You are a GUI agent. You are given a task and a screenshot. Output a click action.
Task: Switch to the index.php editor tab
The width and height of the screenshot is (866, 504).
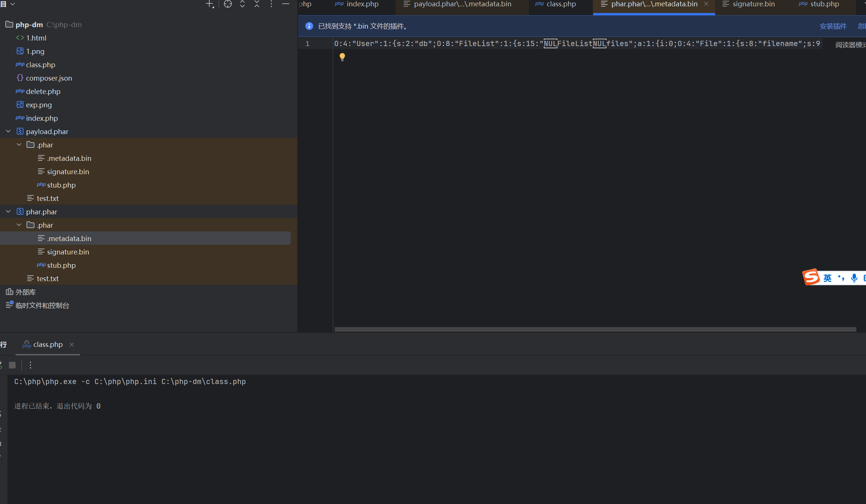tap(362, 4)
